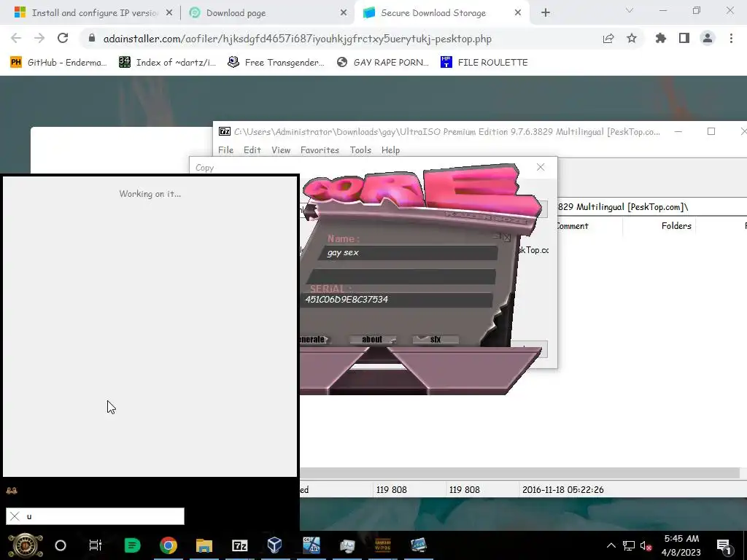
Task: Click the browser forward arrow
Action: pos(39,39)
